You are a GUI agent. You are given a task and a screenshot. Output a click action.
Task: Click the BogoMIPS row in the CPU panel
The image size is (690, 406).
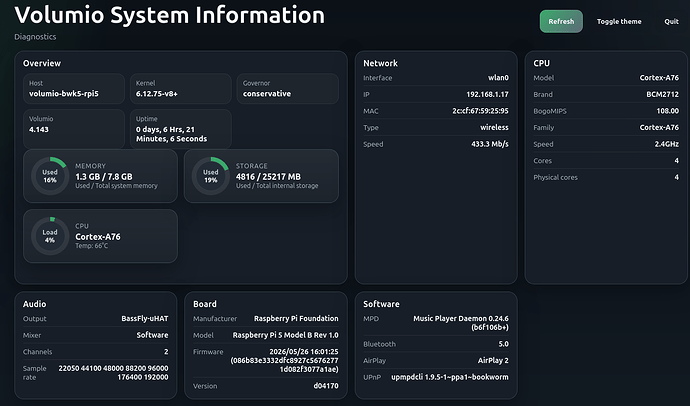coord(606,111)
